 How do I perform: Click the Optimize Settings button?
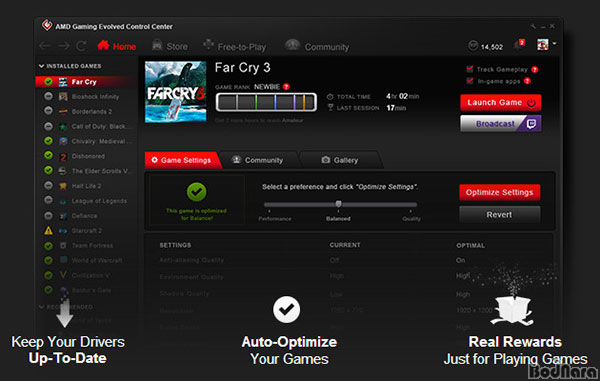[x=499, y=192]
